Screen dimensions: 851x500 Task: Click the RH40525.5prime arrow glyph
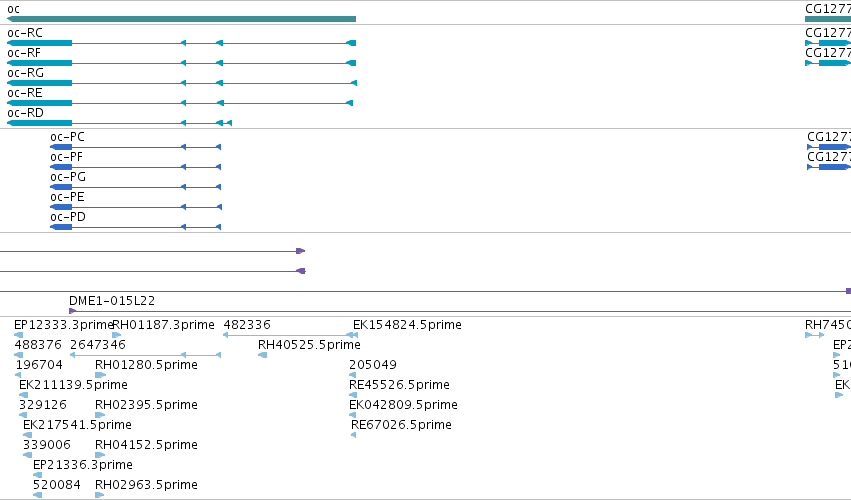[262, 355]
